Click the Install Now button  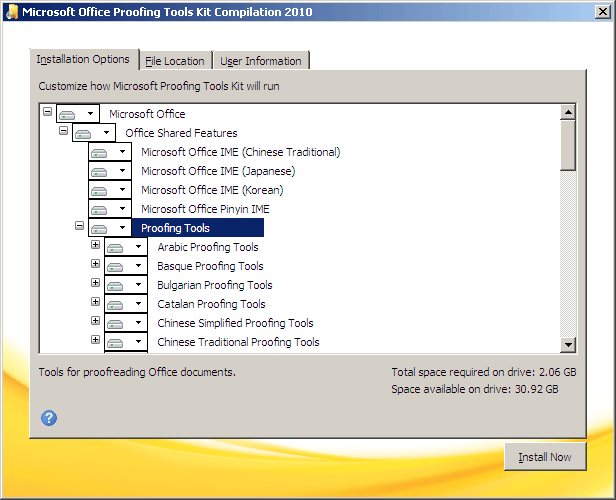pos(545,457)
